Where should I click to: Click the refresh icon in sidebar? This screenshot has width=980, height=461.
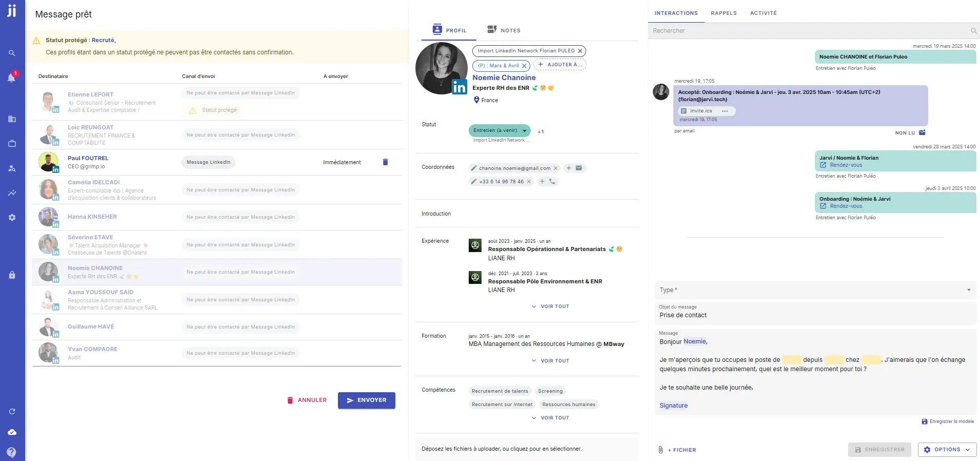(12, 412)
